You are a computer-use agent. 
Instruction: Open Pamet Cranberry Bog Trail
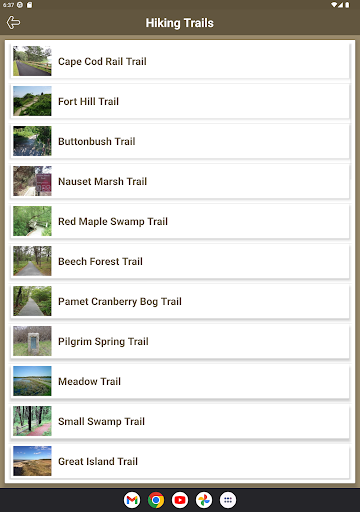180,301
